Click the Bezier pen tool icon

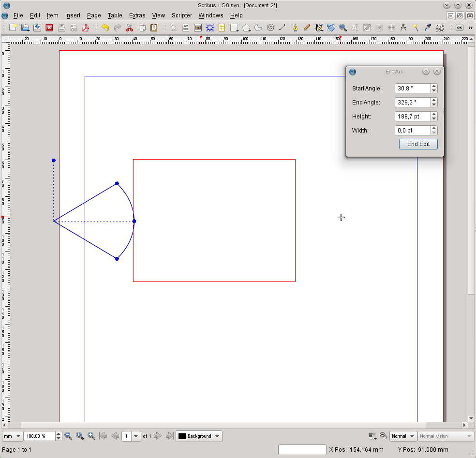pos(295,28)
